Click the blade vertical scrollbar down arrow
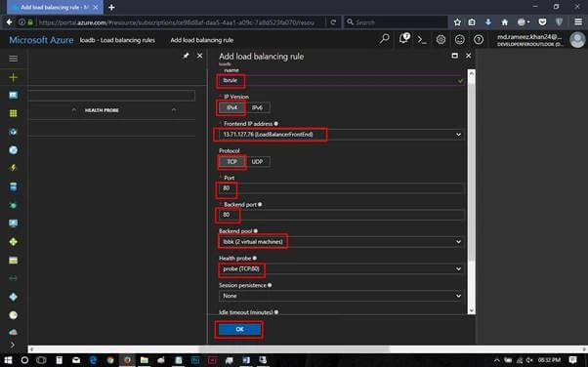Screen dimensions: 588x367 click(472, 310)
